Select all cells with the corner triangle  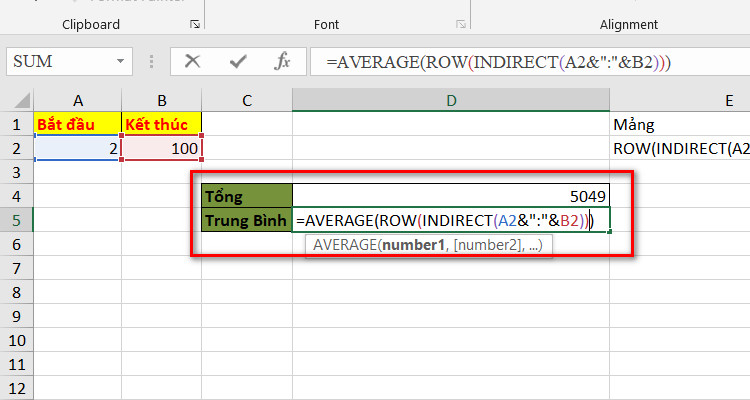tap(21, 100)
